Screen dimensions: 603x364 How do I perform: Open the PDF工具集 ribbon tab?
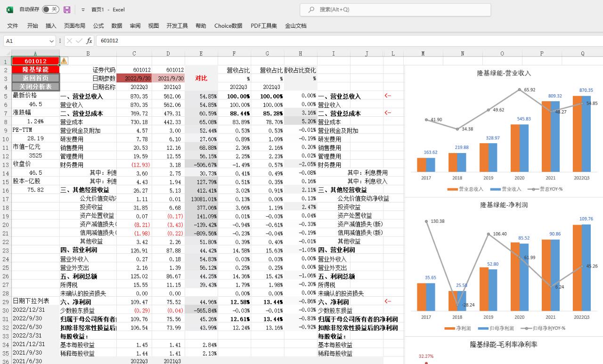click(264, 26)
